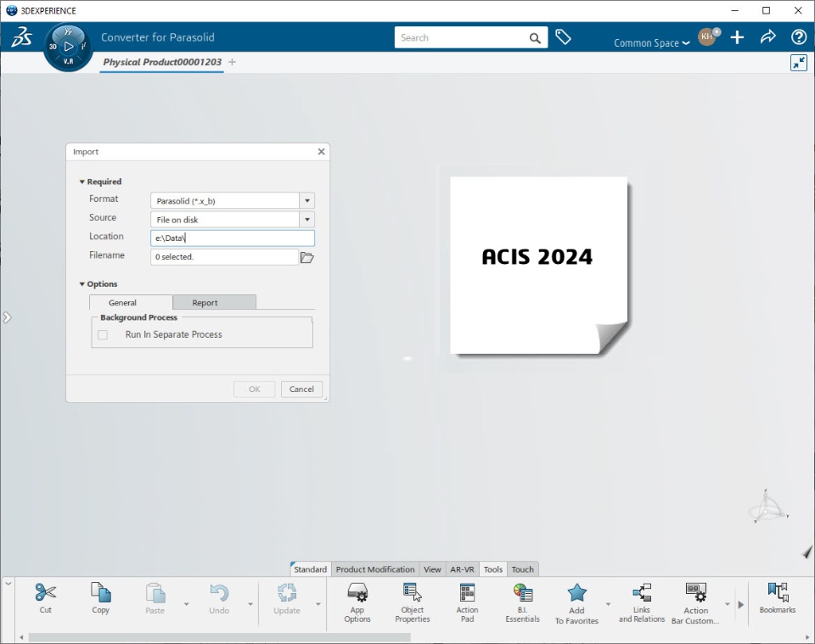The width and height of the screenshot is (815, 644).
Task: Click OK in the Import dialog
Action: [x=254, y=389]
